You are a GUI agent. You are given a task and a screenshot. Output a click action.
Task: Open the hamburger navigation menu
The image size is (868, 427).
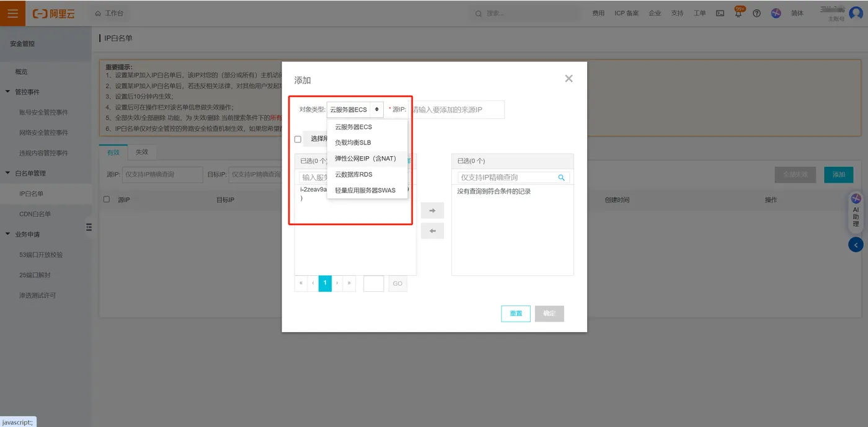point(12,13)
